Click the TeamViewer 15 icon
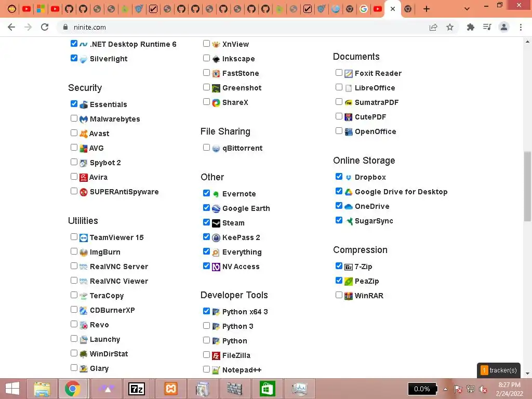The height and width of the screenshot is (399, 532). pyautogui.click(x=84, y=237)
